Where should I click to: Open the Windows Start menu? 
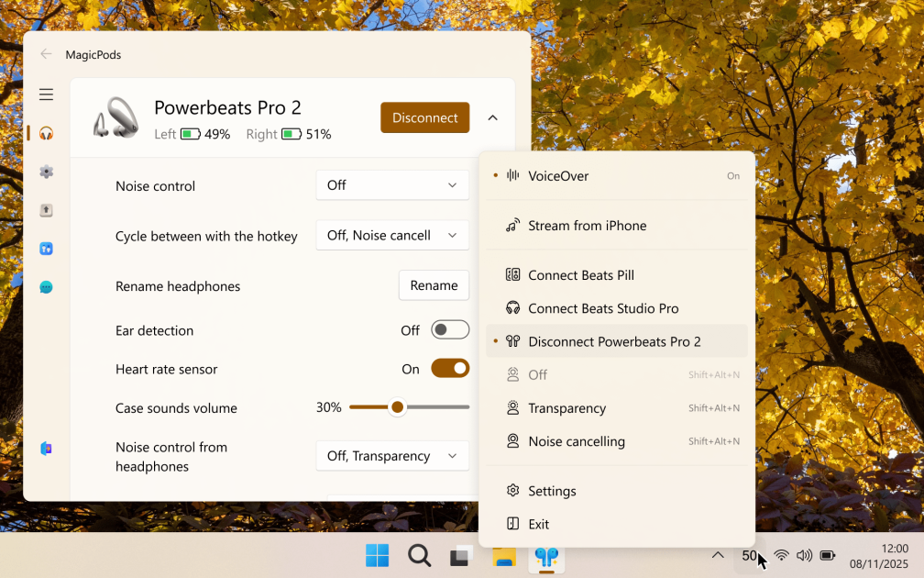tap(377, 555)
